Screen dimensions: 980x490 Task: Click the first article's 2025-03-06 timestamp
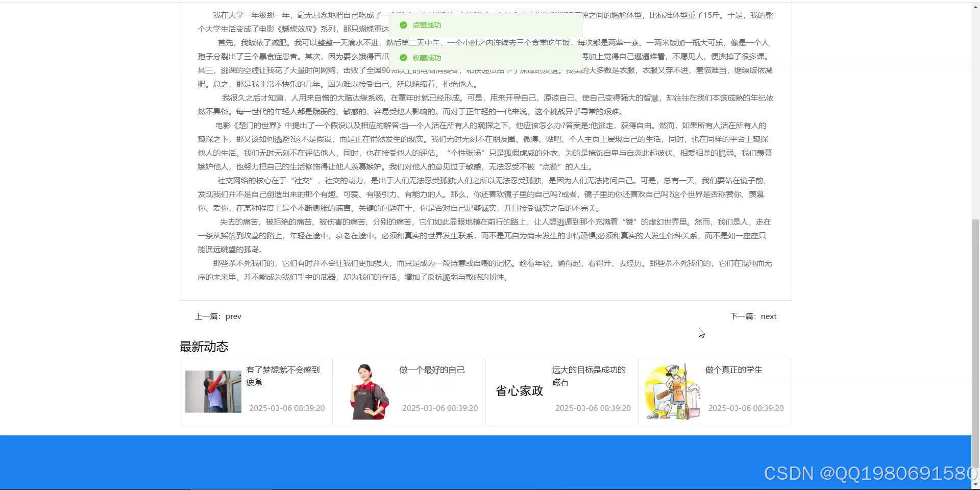(x=286, y=408)
